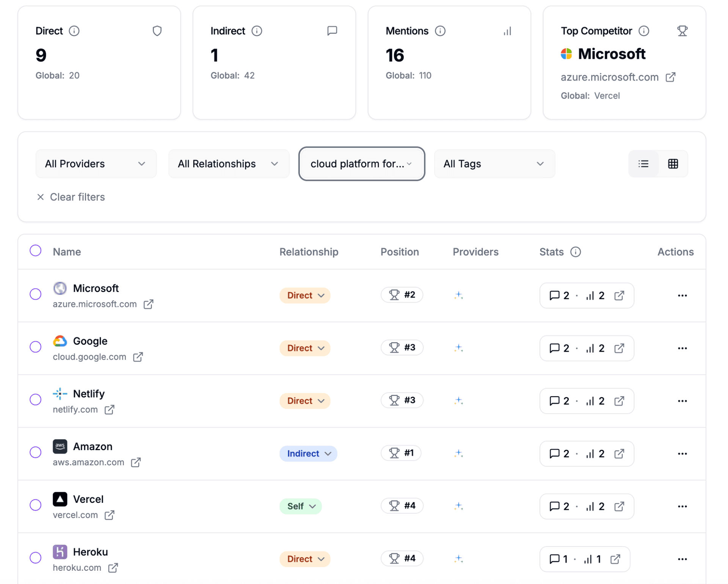Viewport: 728px width, 584px height.
Task: Change Netlify's Direct relationship dropdown
Action: 305,401
